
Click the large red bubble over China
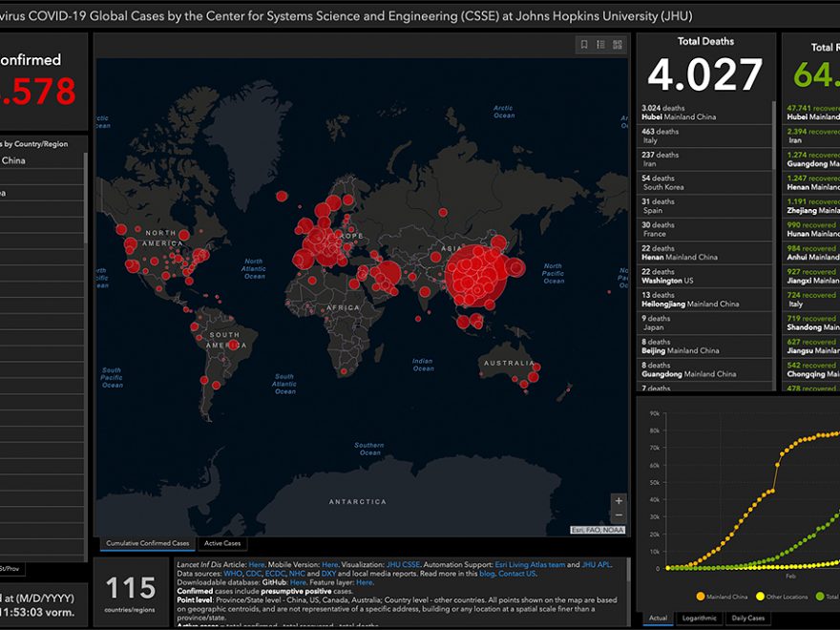pos(475,275)
